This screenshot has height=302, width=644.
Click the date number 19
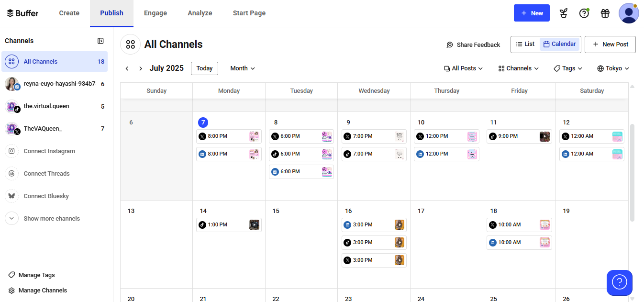click(566, 211)
